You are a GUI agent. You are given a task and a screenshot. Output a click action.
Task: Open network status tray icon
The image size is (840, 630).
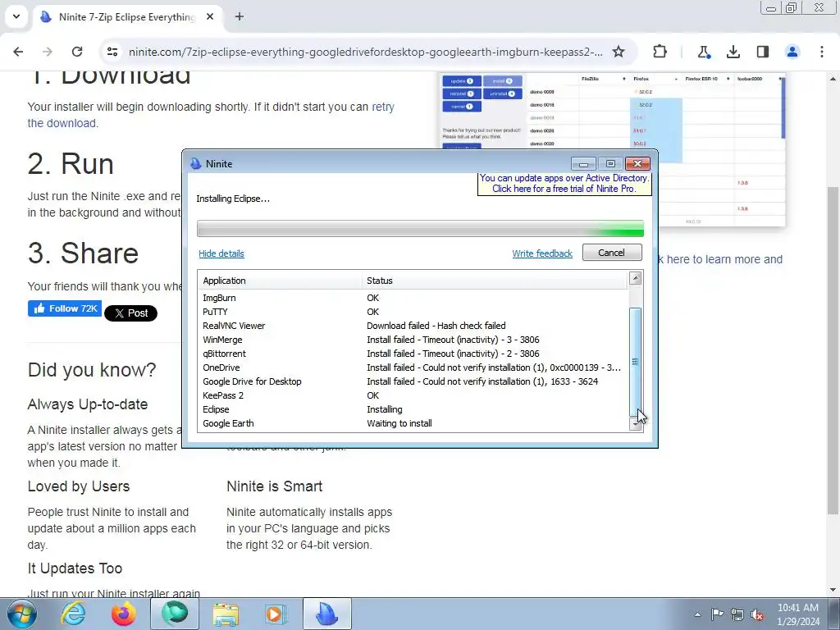tap(737, 614)
